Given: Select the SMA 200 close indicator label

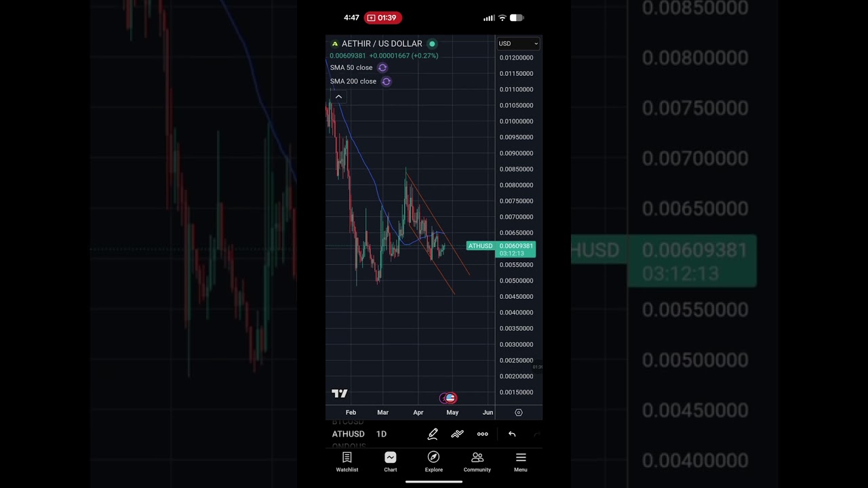Looking at the screenshot, I should click(x=353, y=81).
